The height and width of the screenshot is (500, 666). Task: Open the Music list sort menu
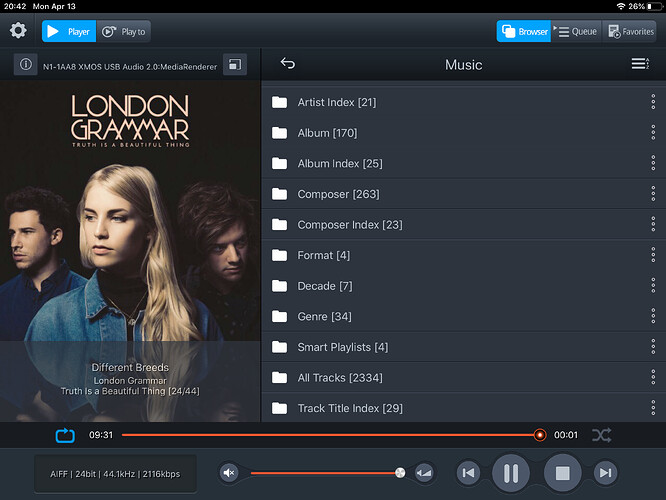tap(640, 64)
